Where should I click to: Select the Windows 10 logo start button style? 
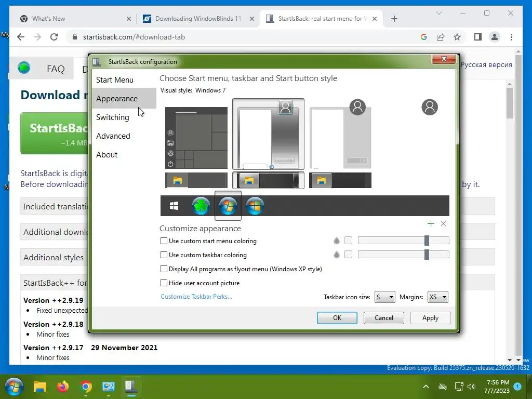pyautogui.click(x=174, y=206)
